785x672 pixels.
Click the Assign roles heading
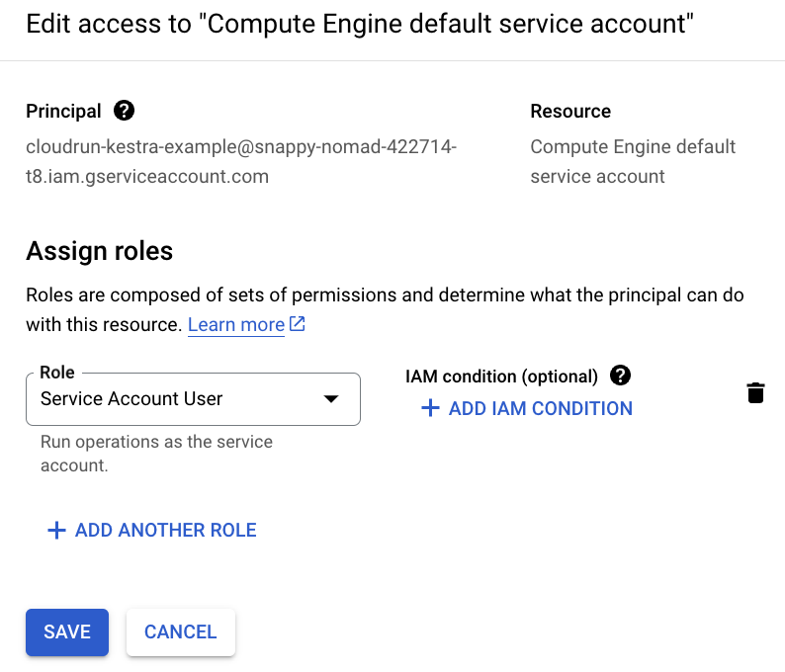tap(99, 251)
